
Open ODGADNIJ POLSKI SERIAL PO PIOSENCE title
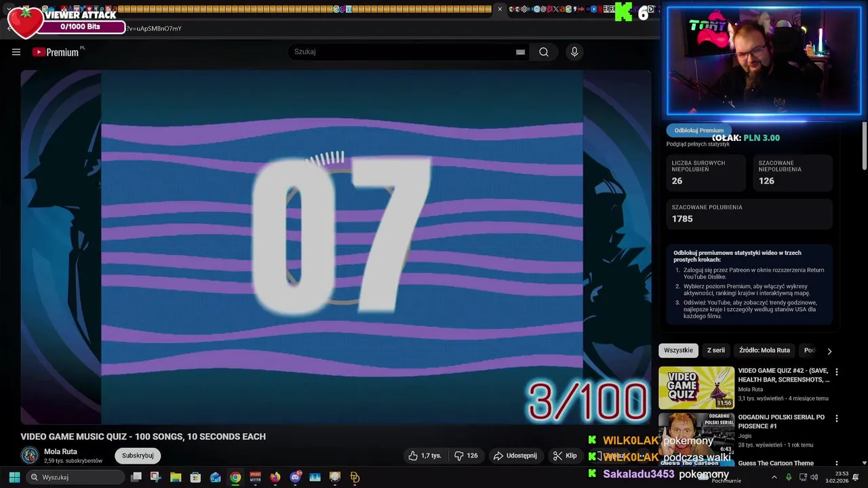coord(781,422)
